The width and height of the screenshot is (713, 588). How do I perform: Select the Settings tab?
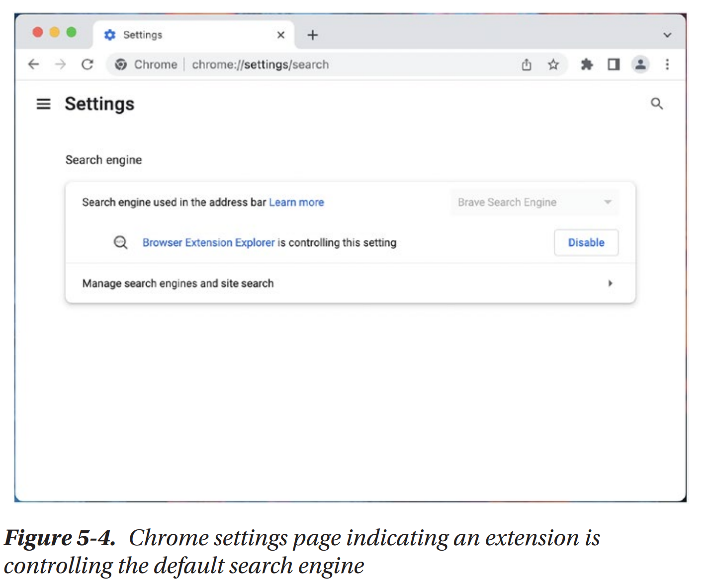click(189, 35)
